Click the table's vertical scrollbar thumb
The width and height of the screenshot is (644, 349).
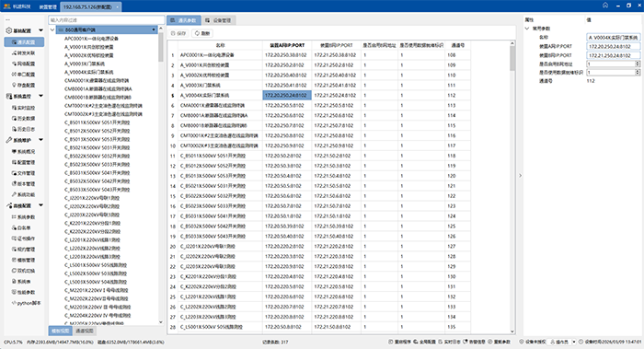click(x=512, y=58)
